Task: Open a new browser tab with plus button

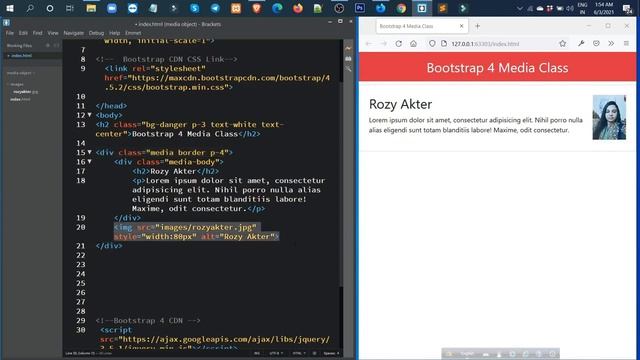Action: [477, 26]
